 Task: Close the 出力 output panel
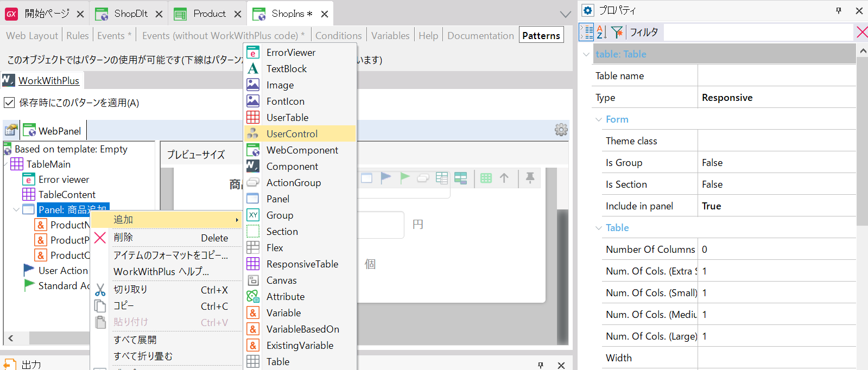click(x=561, y=365)
